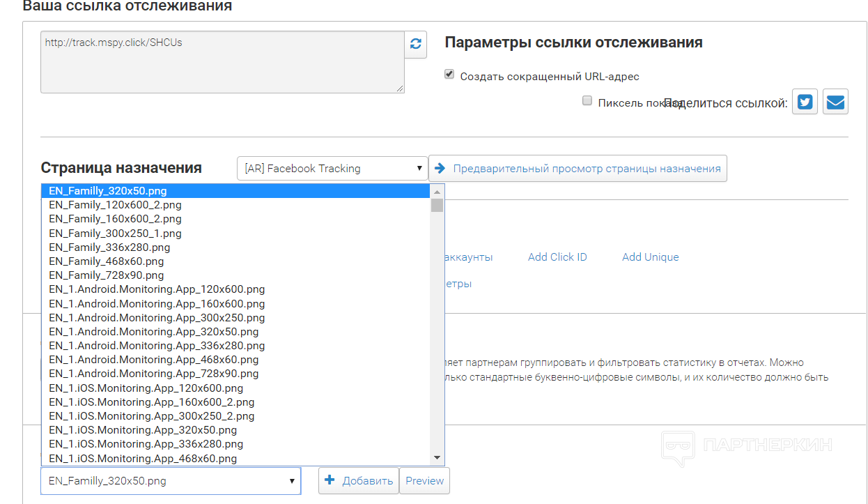Click the scrollbar up arrow in list

tap(437, 192)
